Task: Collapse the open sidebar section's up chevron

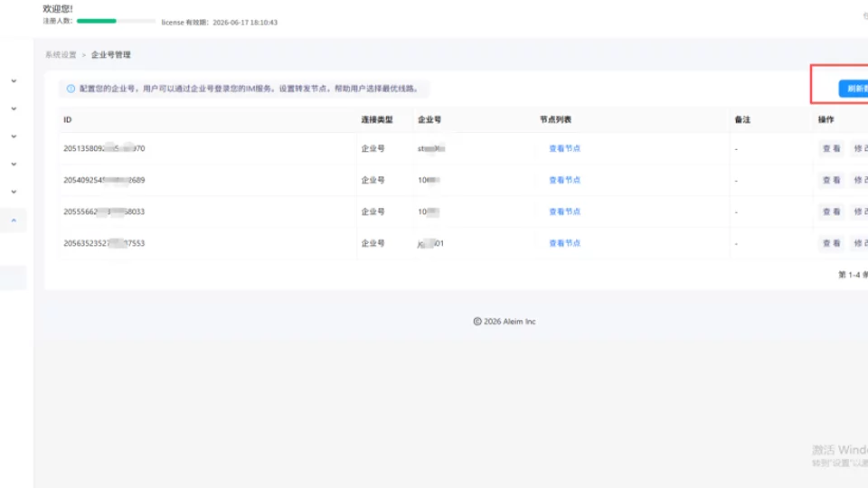Action: coord(14,221)
